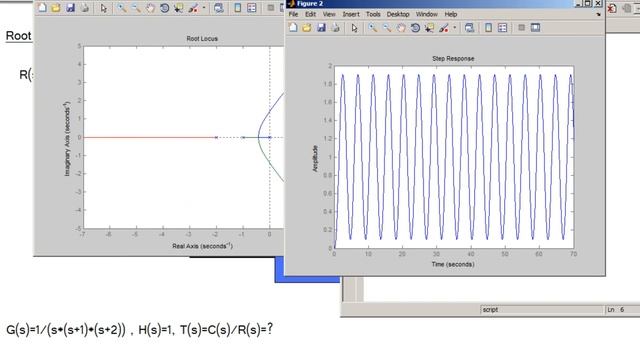Brush tool icon in Root Locus window toolbar
The height and width of the screenshot is (360, 640).
(x=193, y=8)
